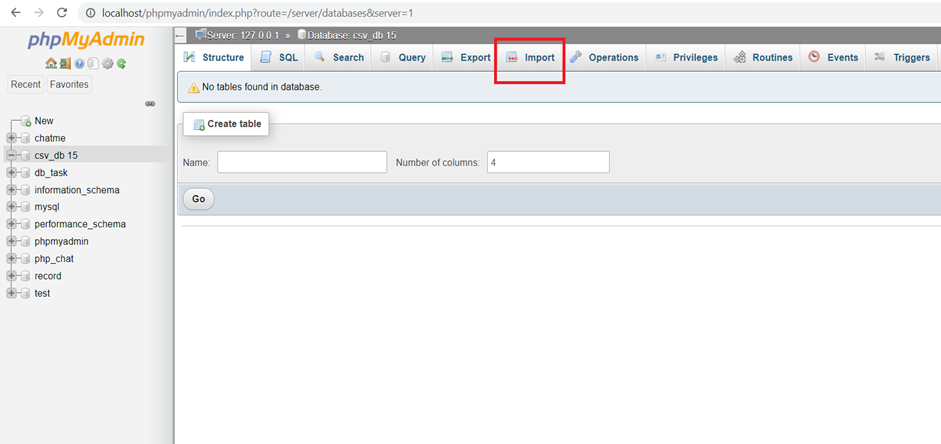Open the Query tab
Image resolution: width=941 pixels, height=444 pixels.
[x=403, y=58]
